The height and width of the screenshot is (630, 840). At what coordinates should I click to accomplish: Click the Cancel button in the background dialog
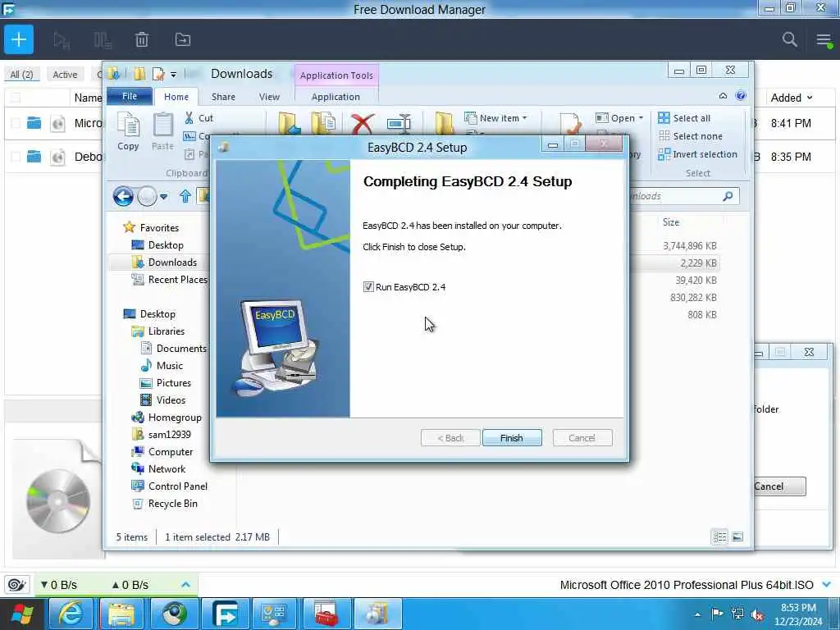click(778, 486)
